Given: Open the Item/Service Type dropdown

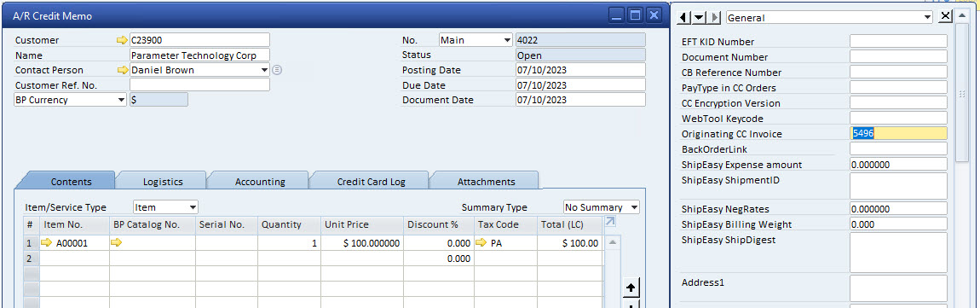Looking at the screenshot, I should (193, 207).
